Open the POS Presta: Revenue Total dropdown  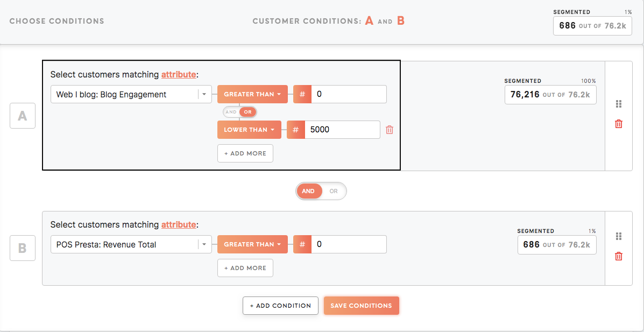(x=131, y=244)
